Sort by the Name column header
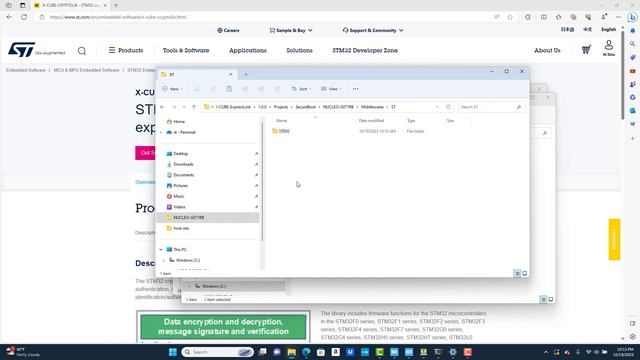The height and width of the screenshot is (360, 640). click(x=281, y=120)
